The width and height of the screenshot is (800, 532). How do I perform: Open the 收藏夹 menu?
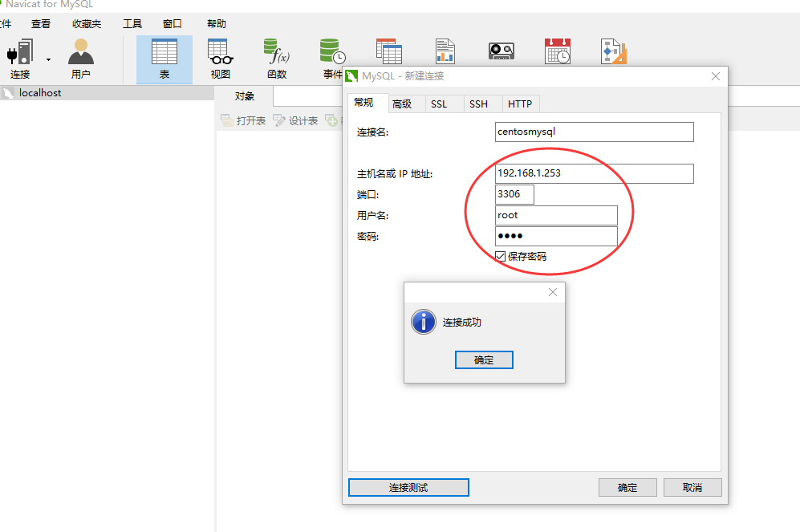pos(87,24)
